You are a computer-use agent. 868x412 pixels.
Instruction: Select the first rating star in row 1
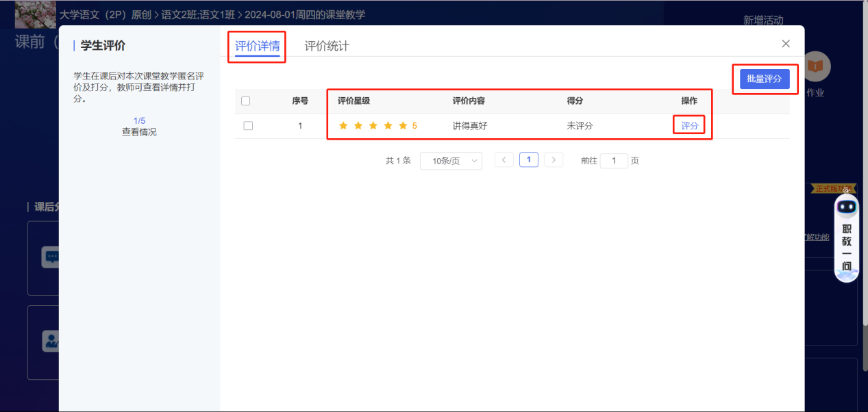tap(343, 125)
